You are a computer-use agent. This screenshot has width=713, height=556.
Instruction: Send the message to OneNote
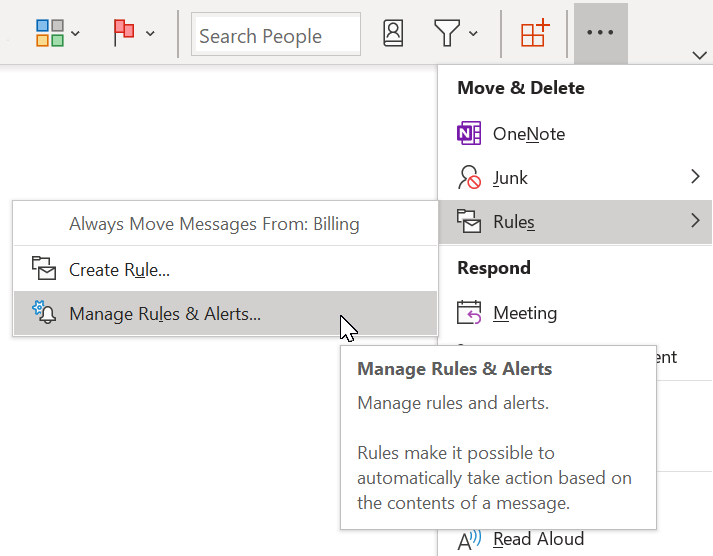pos(528,133)
